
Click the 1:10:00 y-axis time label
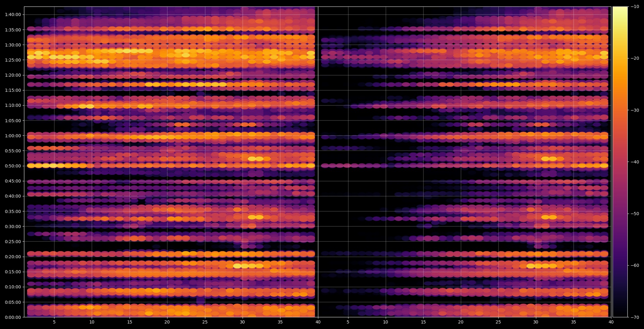click(13, 105)
